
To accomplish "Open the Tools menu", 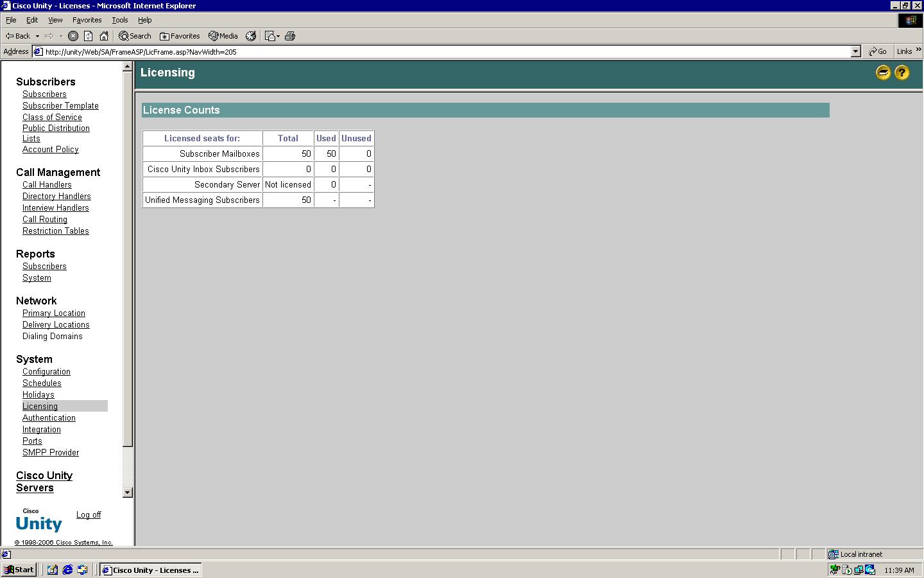I will tap(120, 20).
